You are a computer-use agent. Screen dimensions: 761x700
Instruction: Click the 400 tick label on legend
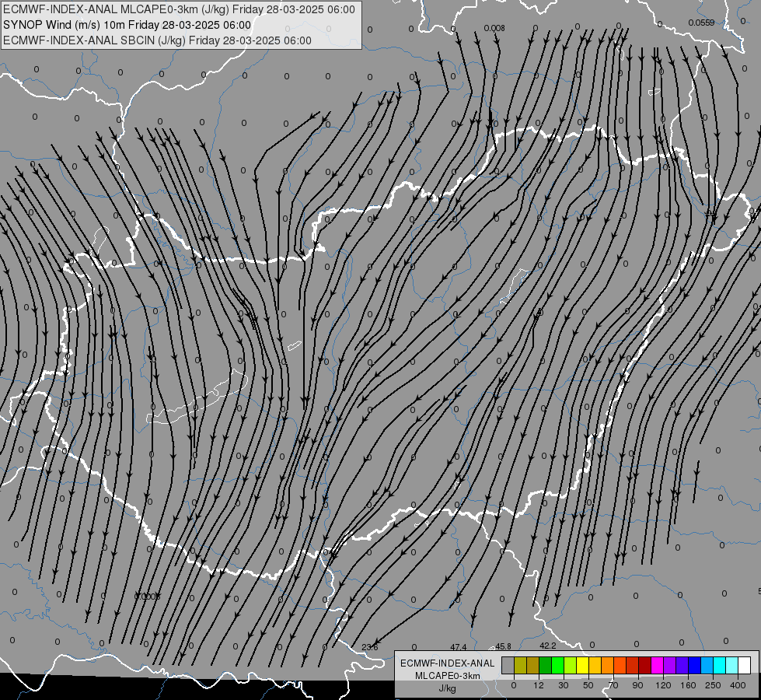coord(738,685)
